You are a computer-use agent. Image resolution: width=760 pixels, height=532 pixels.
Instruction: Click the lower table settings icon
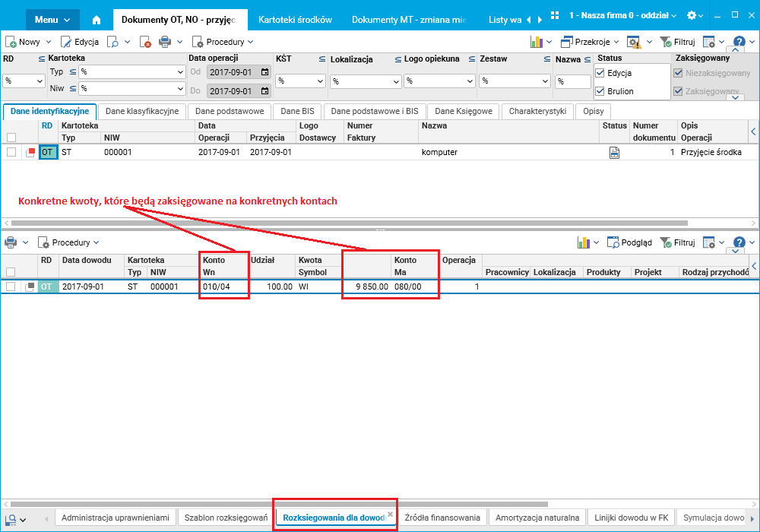pyautogui.click(x=709, y=242)
